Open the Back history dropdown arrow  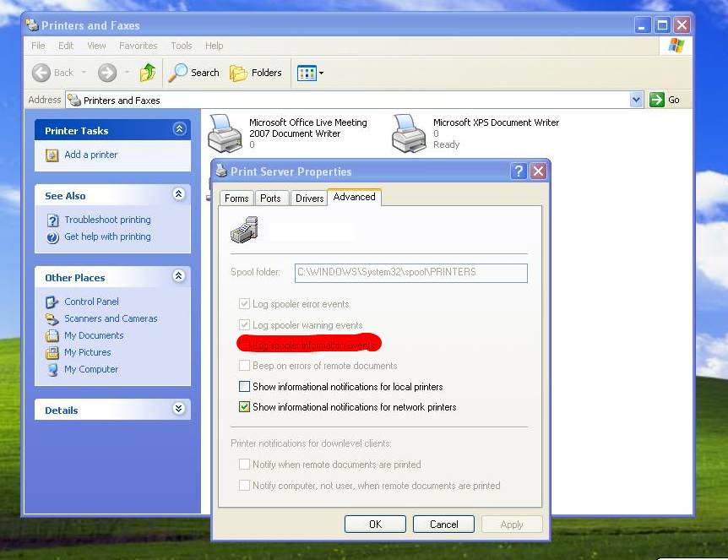tap(84, 73)
